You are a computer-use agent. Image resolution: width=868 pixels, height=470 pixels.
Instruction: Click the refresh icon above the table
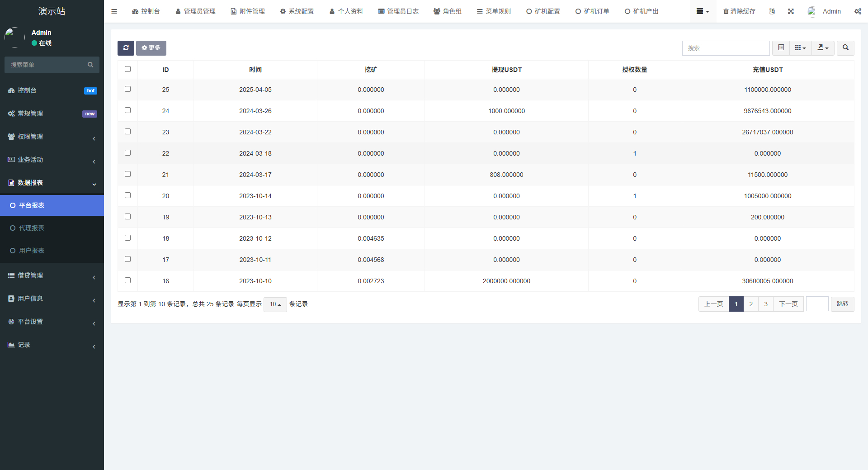point(126,48)
